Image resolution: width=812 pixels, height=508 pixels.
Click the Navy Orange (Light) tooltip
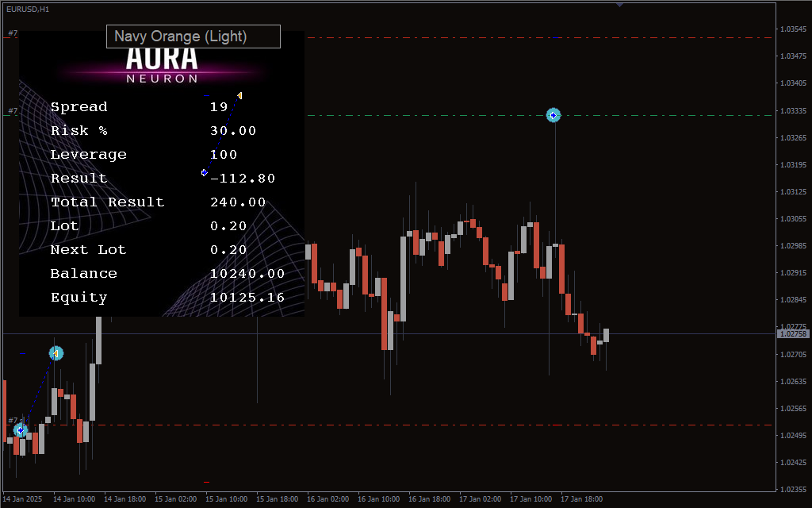click(193, 37)
